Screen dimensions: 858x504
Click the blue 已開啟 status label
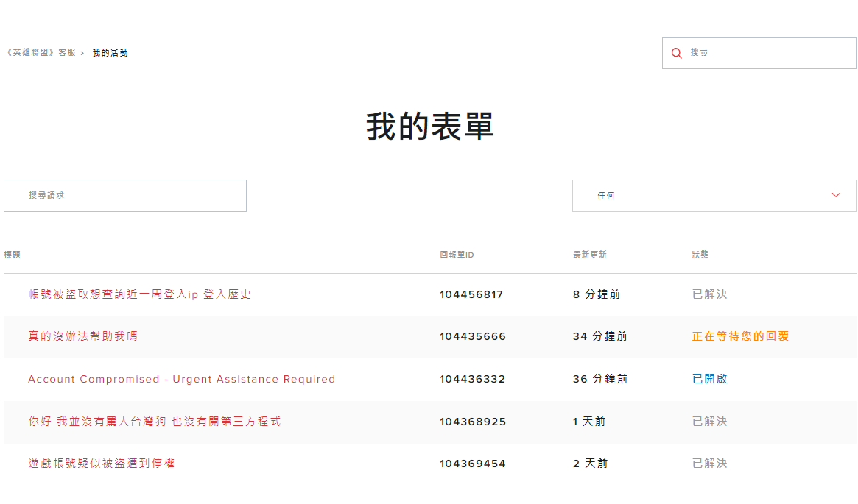click(709, 379)
